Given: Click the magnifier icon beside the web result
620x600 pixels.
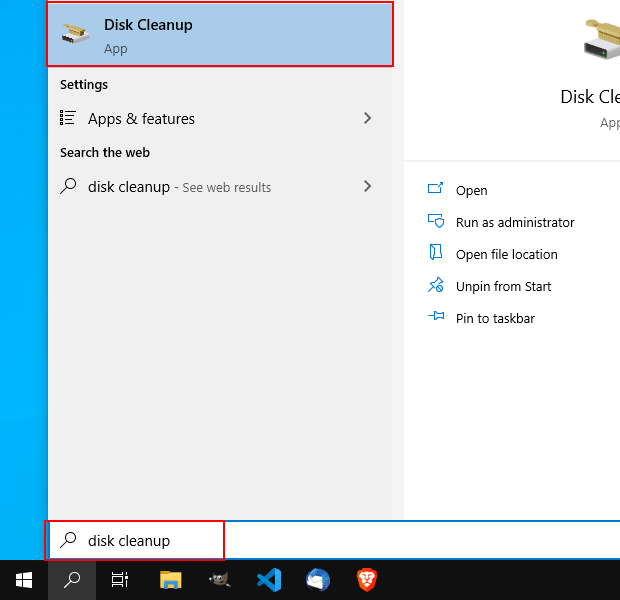Looking at the screenshot, I should point(68,186).
